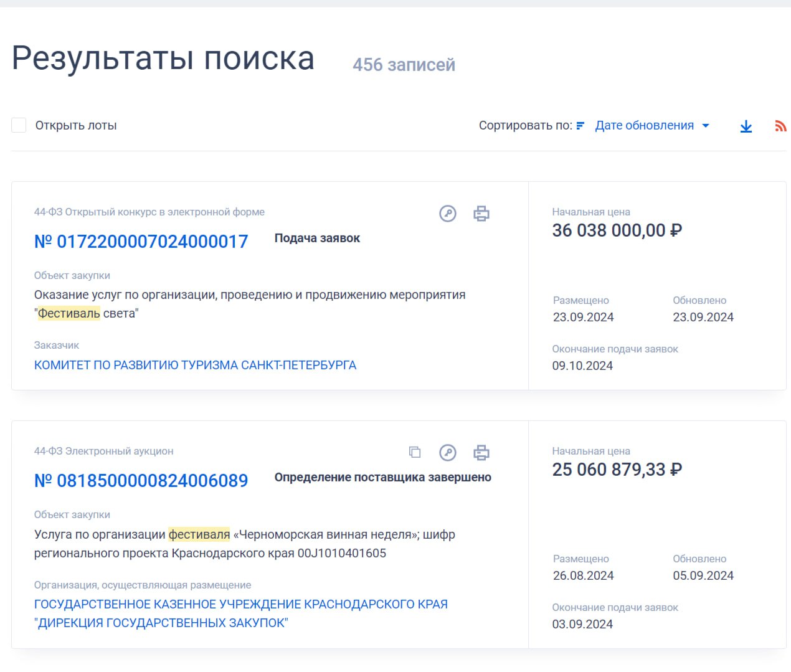The width and height of the screenshot is (791, 672).
Task: Tick the "Открыть лоты" checkbox
Action: [x=19, y=125]
